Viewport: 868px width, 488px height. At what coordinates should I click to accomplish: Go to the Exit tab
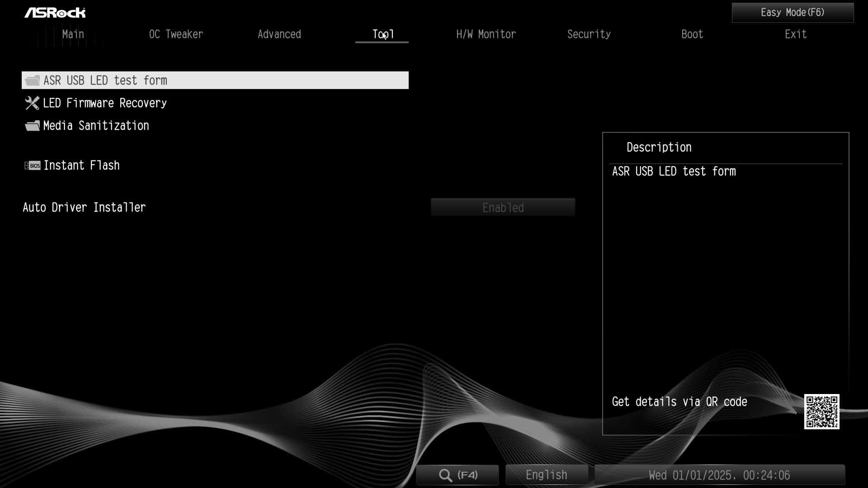[x=796, y=34]
